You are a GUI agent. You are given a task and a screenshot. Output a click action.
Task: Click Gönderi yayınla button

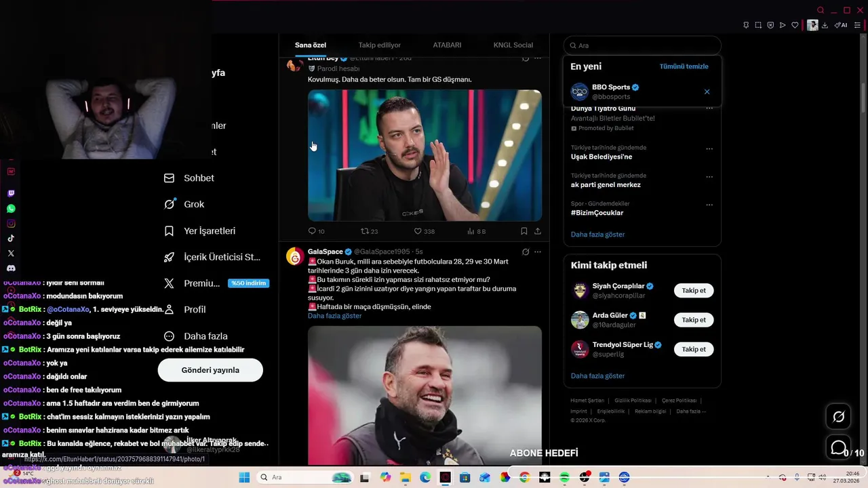pos(210,370)
